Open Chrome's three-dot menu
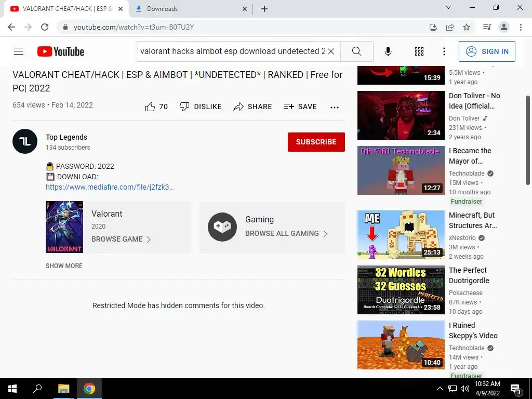This screenshot has height=399, width=532. pos(521,27)
